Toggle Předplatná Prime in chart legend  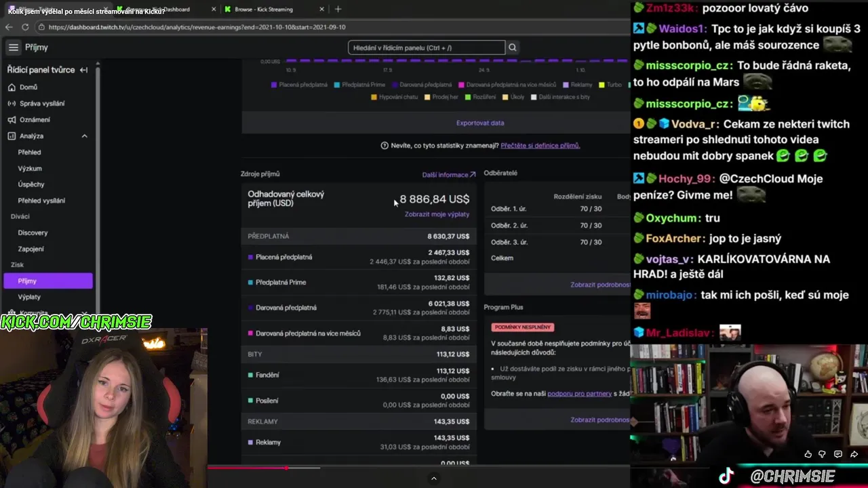(x=359, y=85)
